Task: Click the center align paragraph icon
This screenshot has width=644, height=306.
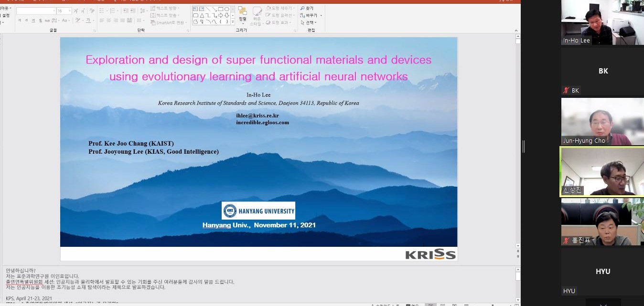Action: (108, 21)
